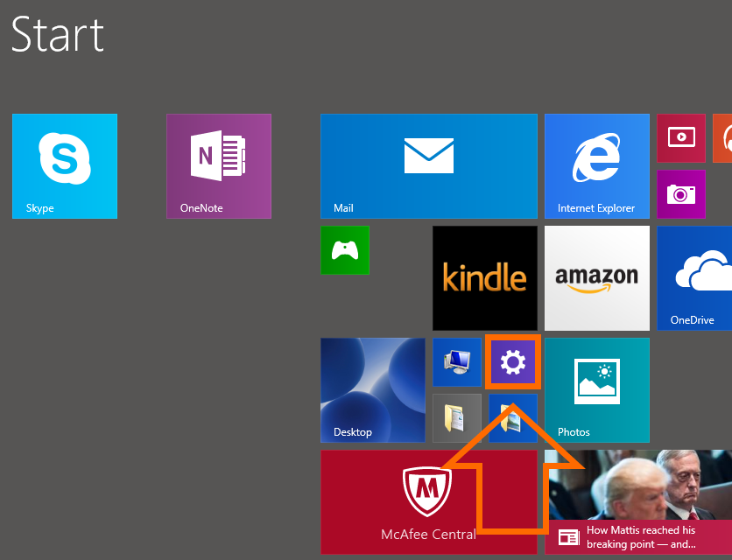Open the Mail tile
Screen dimensions: 732x560
coord(429,166)
